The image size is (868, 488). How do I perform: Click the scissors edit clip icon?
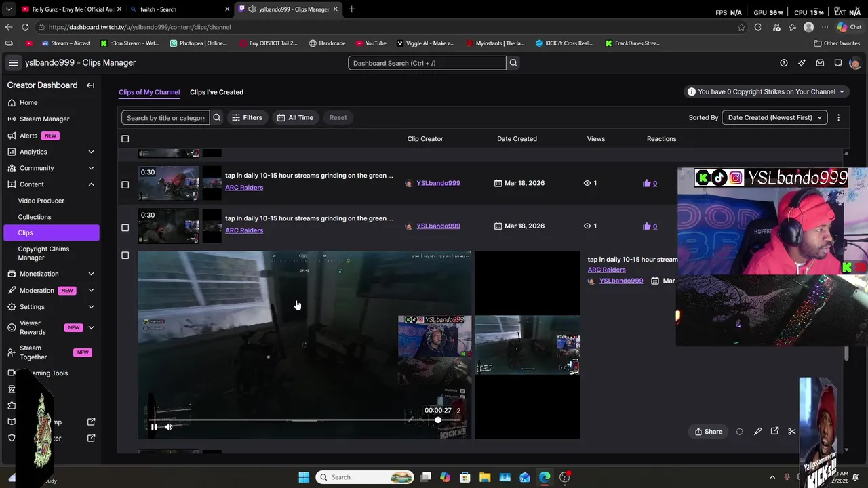[x=791, y=432]
